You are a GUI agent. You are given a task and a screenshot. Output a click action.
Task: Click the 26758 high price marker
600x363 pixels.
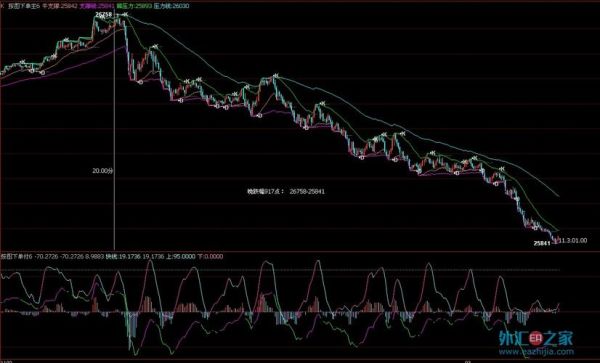coord(104,14)
